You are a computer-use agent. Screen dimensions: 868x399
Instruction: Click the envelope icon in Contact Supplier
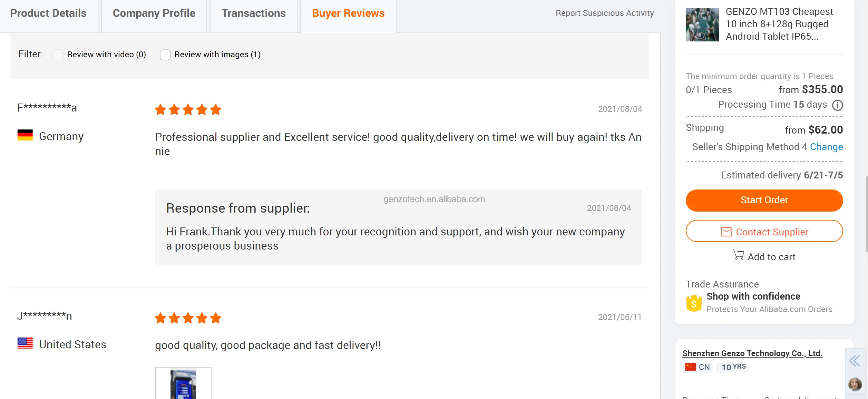726,232
